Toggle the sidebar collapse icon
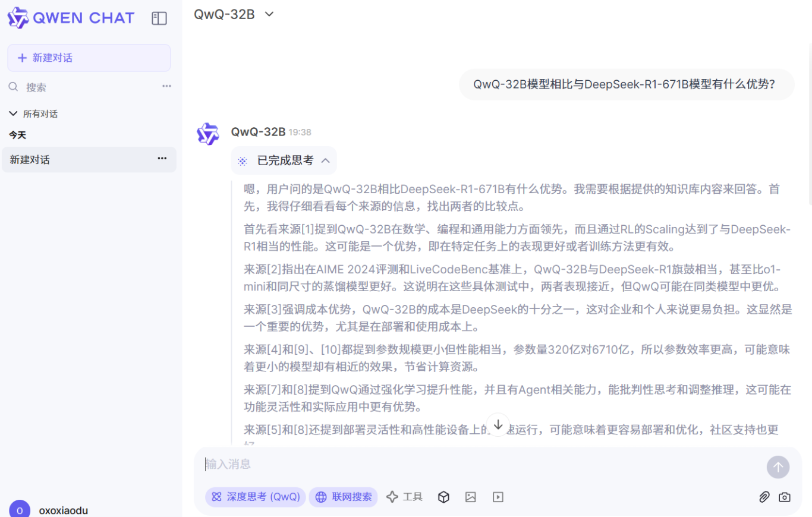812x517 pixels. pos(159,18)
